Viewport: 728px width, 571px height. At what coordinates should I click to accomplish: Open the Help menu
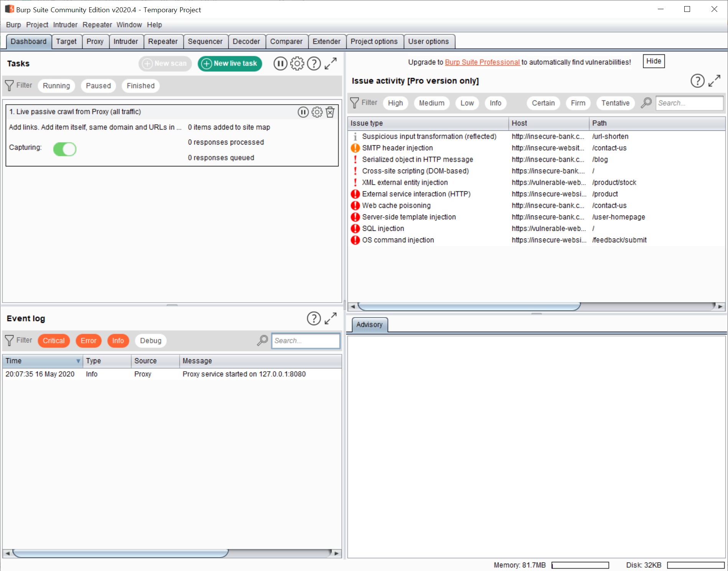154,25
